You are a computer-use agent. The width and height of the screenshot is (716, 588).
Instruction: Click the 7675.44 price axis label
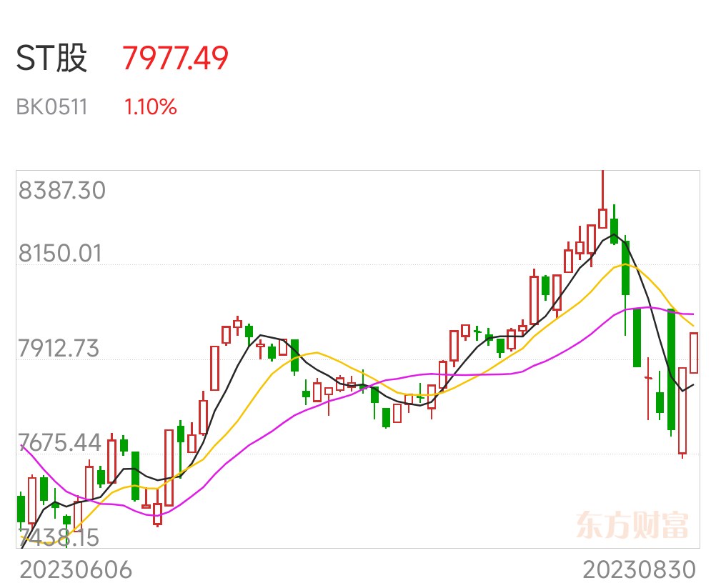[x=60, y=443]
